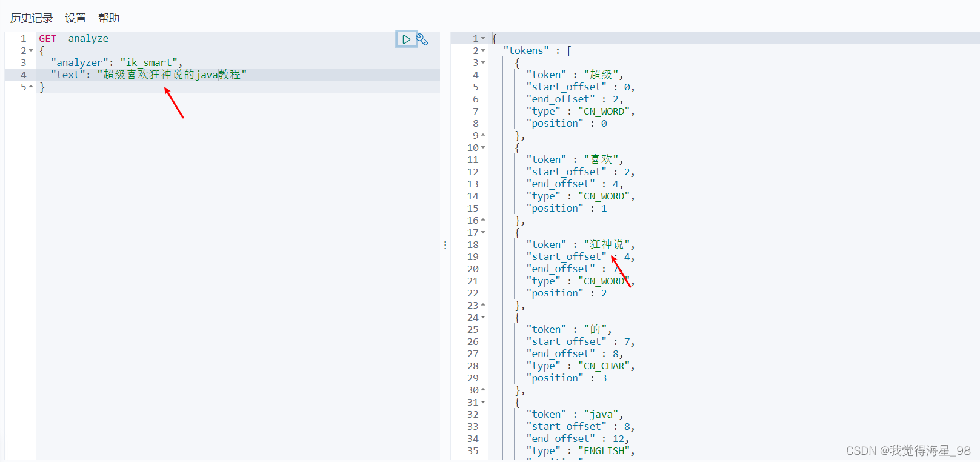
Task: Collapse the request body fold at line 2
Action: pos(31,51)
